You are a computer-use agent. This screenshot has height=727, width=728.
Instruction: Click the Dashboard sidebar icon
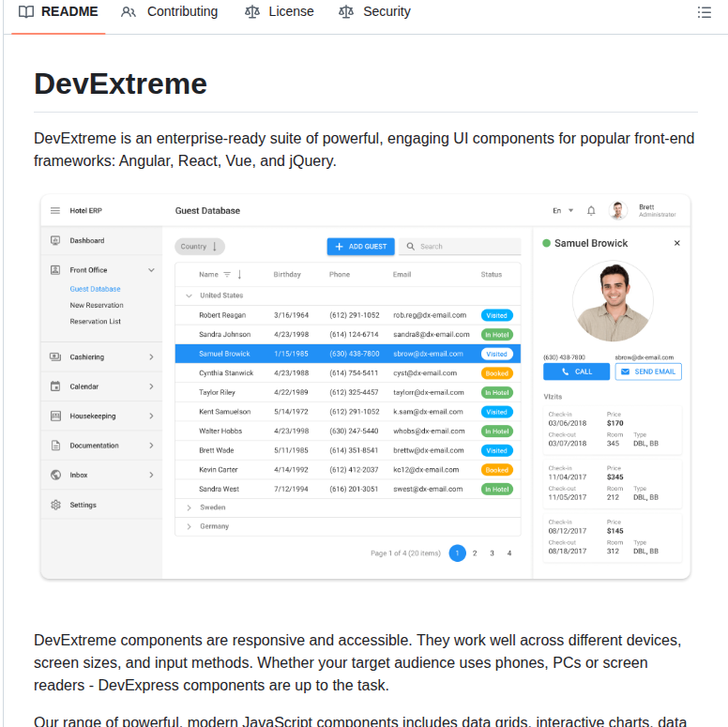pos(55,240)
